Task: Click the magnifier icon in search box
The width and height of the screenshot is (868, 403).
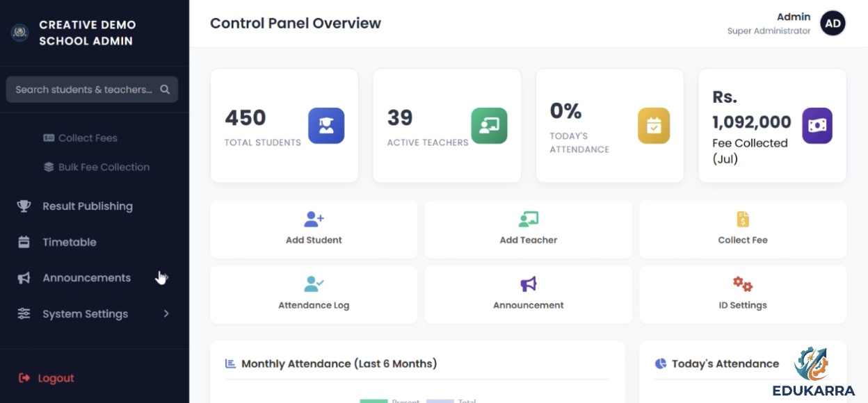Action: [165, 90]
